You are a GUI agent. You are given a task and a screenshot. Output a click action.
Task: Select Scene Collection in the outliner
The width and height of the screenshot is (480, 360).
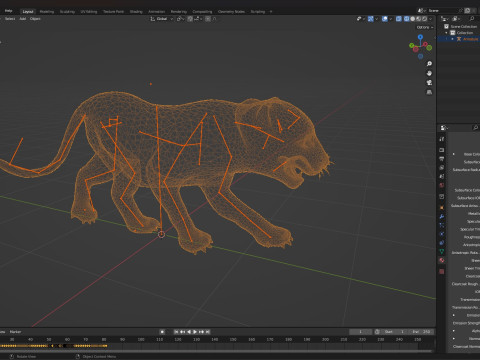(464, 26)
